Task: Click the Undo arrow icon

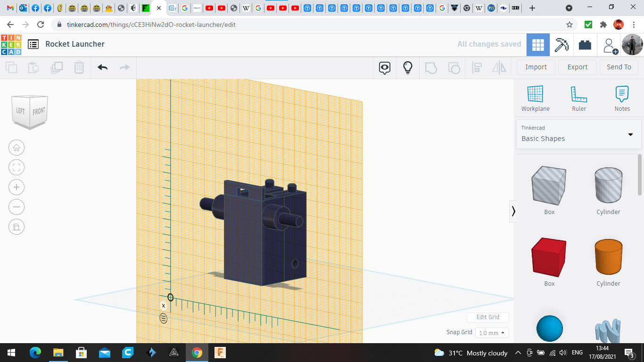Action: (x=103, y=67)
